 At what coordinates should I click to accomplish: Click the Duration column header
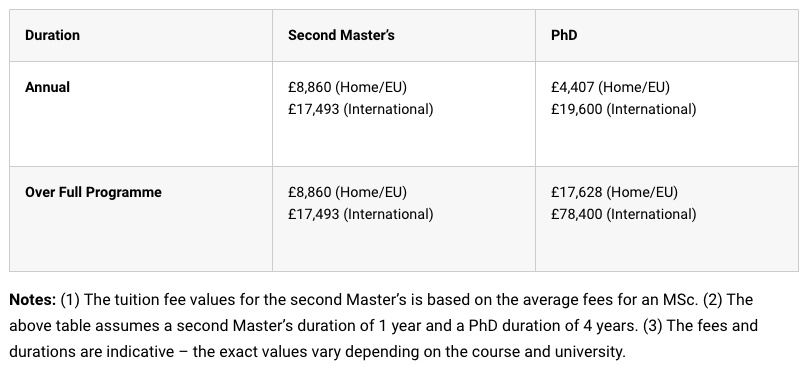[52, 35]
